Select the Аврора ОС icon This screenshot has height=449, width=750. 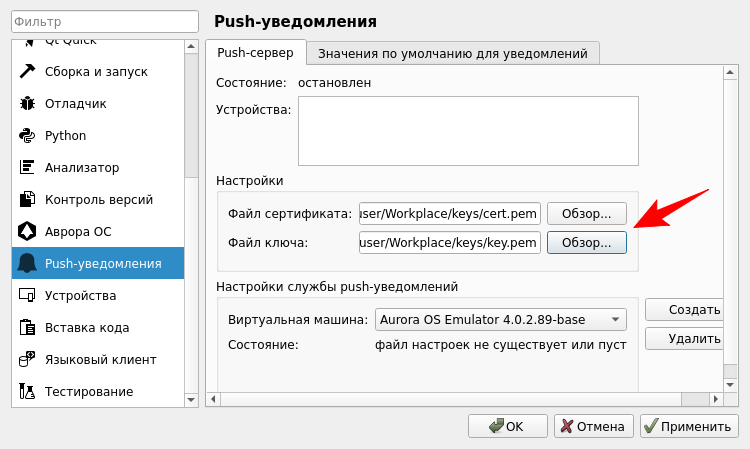coord(27,232)
